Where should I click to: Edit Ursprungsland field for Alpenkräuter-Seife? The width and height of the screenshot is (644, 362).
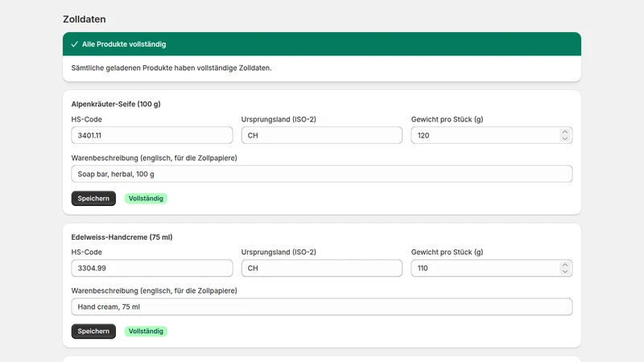pyautogui.click(x=321, y=135)
